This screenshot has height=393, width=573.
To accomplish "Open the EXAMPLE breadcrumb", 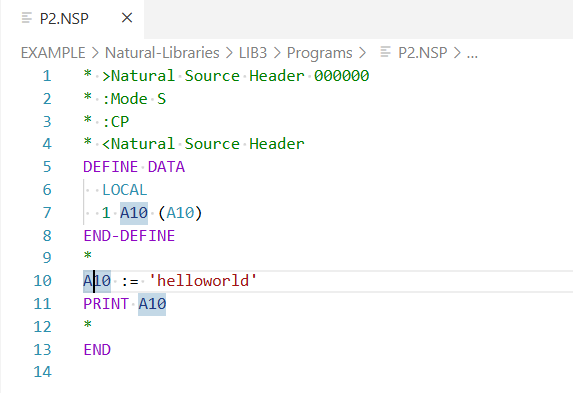I will [53, 53].
